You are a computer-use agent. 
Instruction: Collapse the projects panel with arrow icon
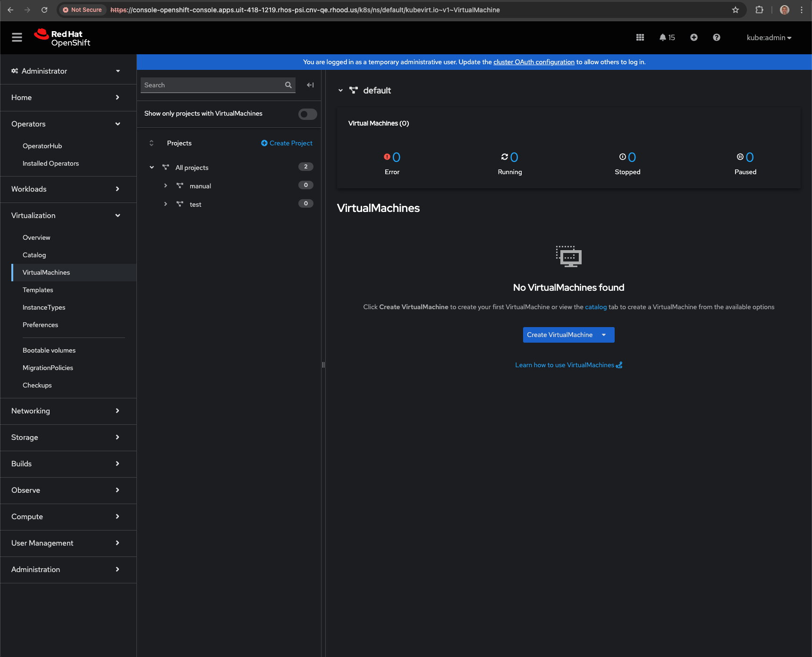[310, 85]
